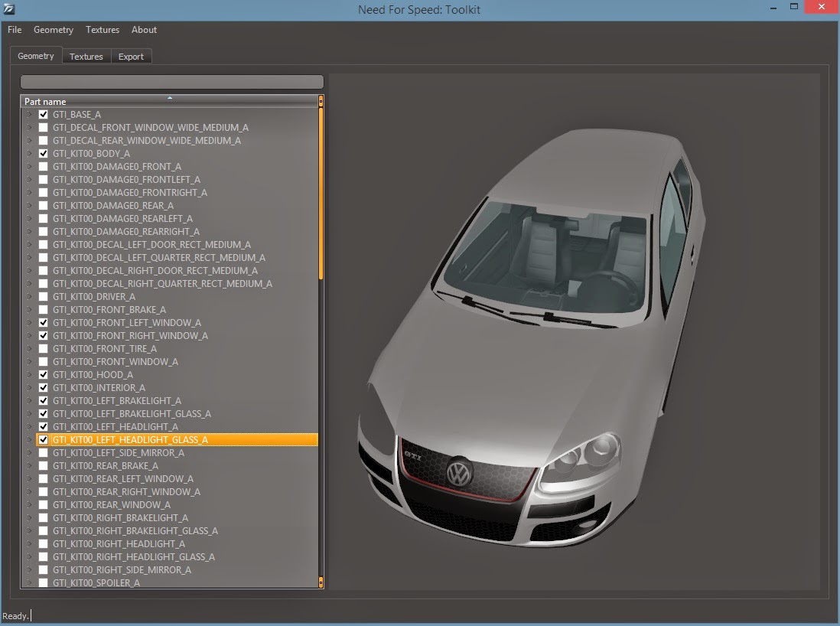Uncheck the GTI_BASE_A part
The image size is (840, 626).
(x=43, y=114)
